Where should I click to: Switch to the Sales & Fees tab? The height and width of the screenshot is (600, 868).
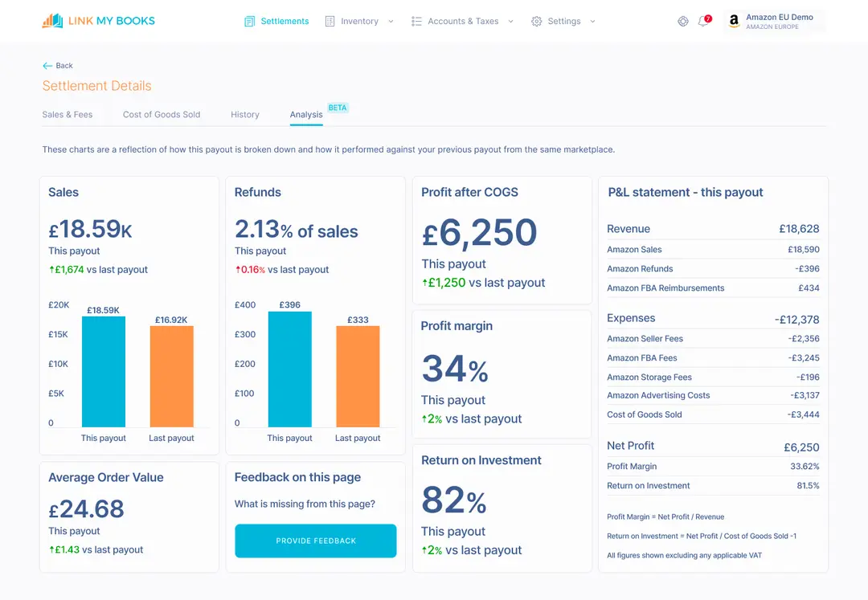68,115
